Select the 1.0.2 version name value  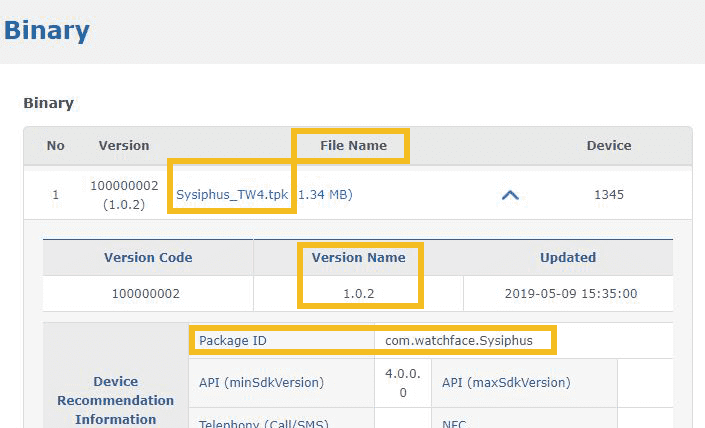click(358, 294)
